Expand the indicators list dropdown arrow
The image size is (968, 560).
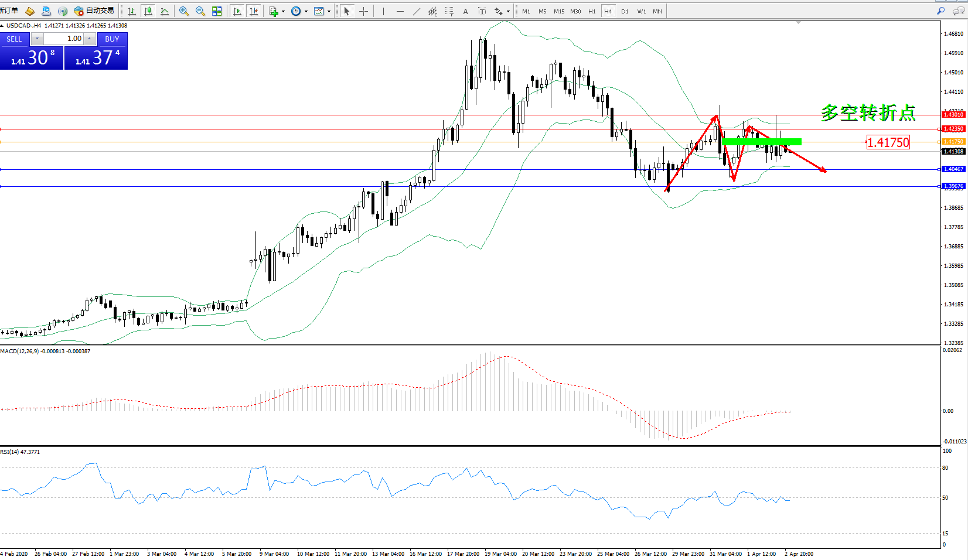(284, 11)
